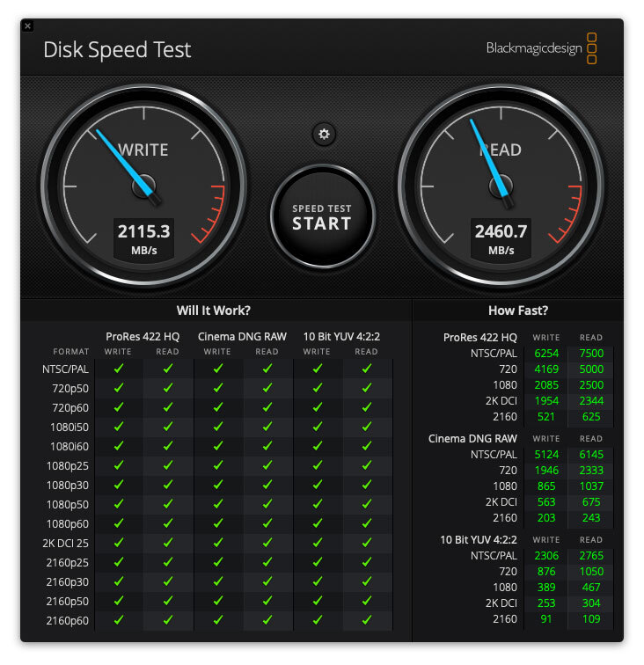Image resolution: width=644 pixels, height=665 pixels.
Task: Select ProRes NTSC/PAL read value 7500
Action: 591,354
